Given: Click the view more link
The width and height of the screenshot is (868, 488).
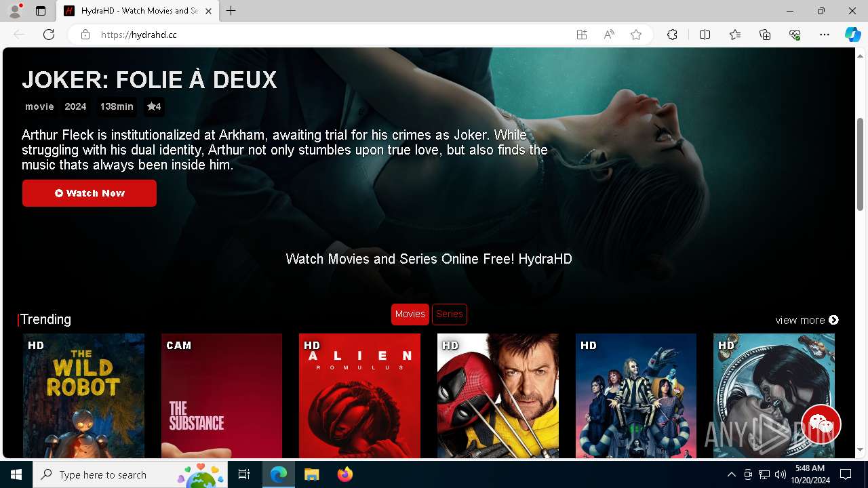Looking at the screenshot, I should coord(807,320).
